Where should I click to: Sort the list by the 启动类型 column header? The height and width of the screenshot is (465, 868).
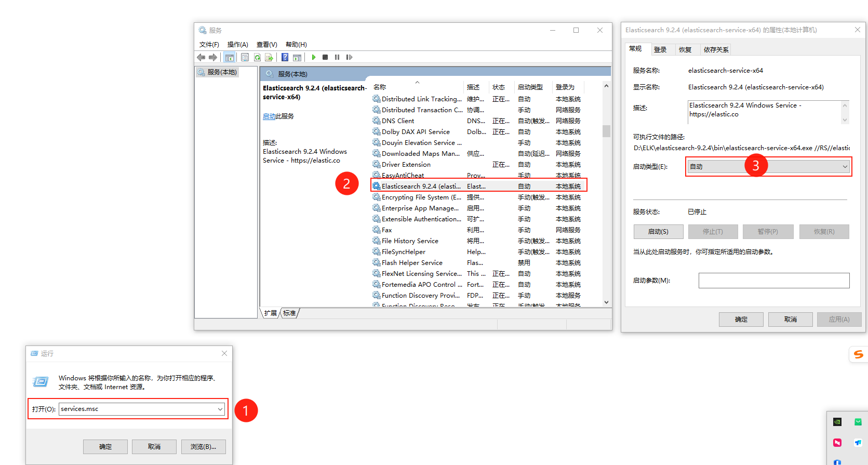point(533,87)
